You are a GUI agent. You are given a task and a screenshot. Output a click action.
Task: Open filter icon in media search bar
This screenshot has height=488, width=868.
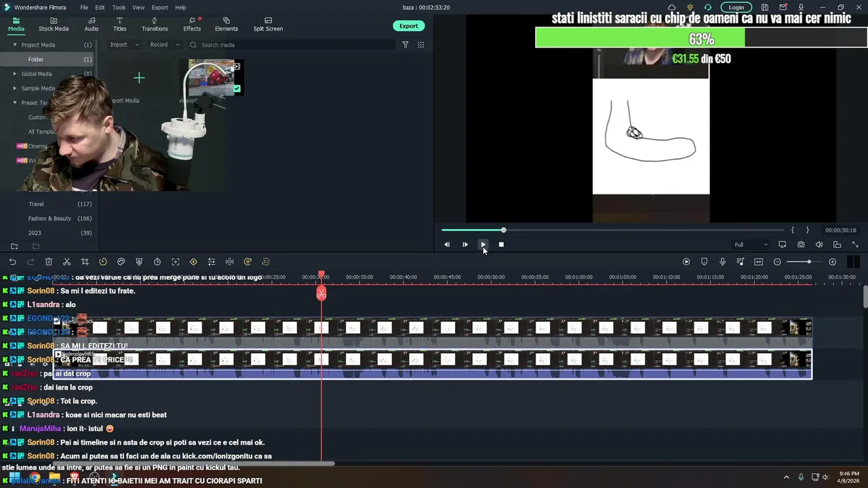[x=406, y=45]
